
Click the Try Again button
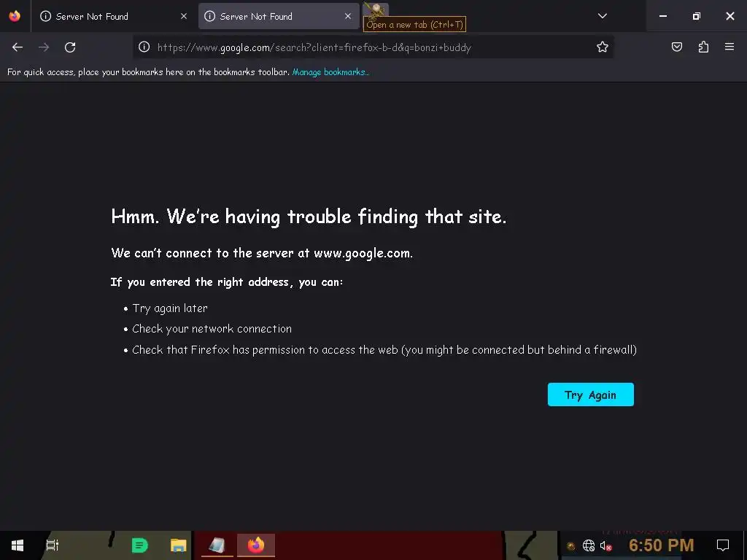590,394
